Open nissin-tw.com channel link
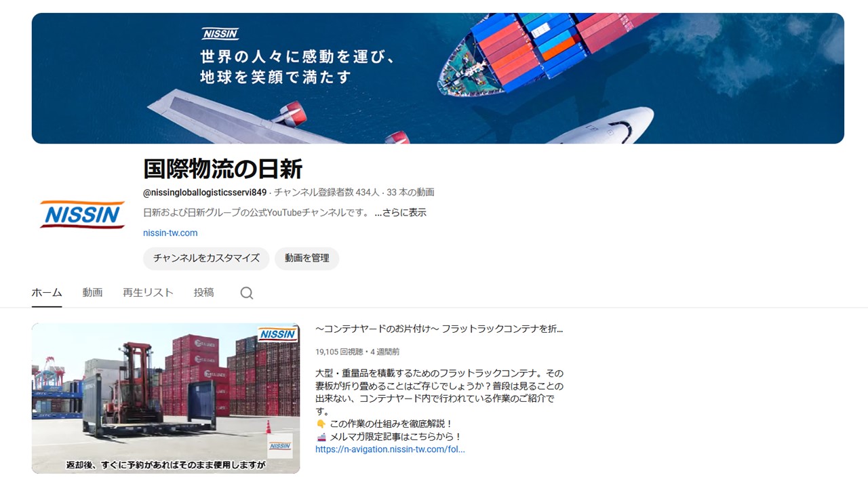Viewport: 868px width, 488px height. pos(170,232)
